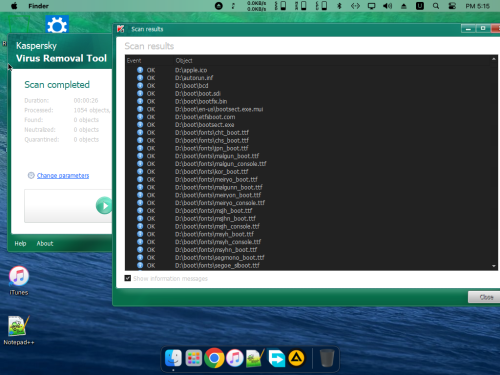This screenshot has height=375, width=500.
Task: Click the Event column header
Action: pyautogui.click(x=134, y=61)
